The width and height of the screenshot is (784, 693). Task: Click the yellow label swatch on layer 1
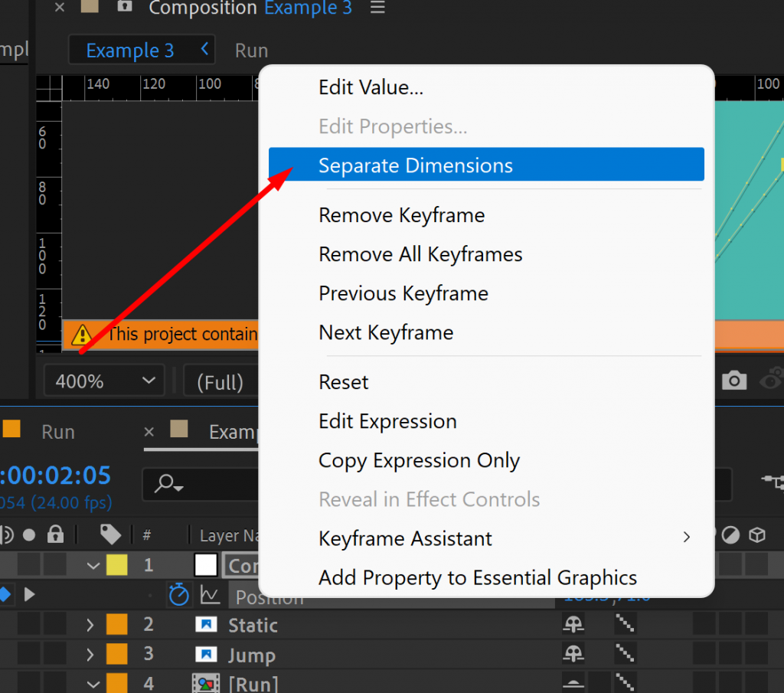click(x=116, y=566)
